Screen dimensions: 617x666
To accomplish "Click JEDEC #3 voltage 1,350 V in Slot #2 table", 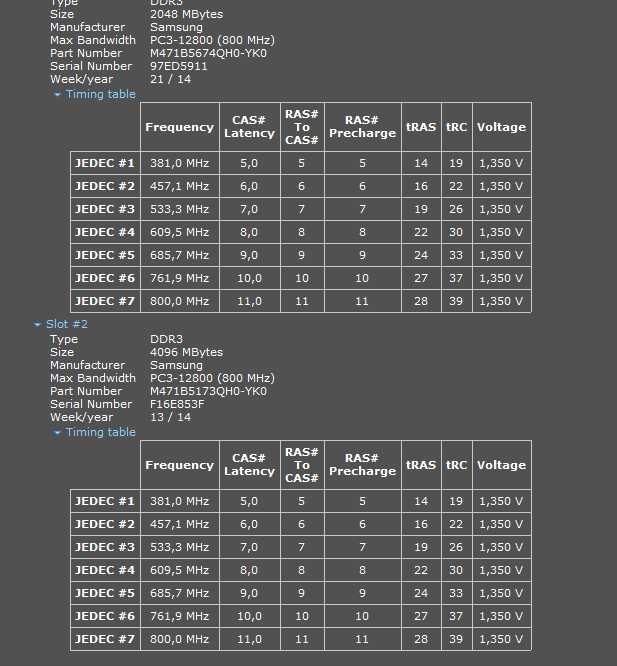I will (501, 547).
